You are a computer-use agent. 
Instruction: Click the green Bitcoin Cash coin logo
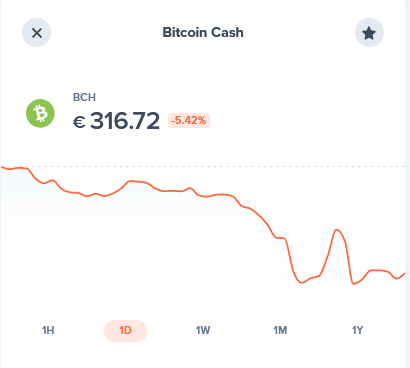click(40, 113)
